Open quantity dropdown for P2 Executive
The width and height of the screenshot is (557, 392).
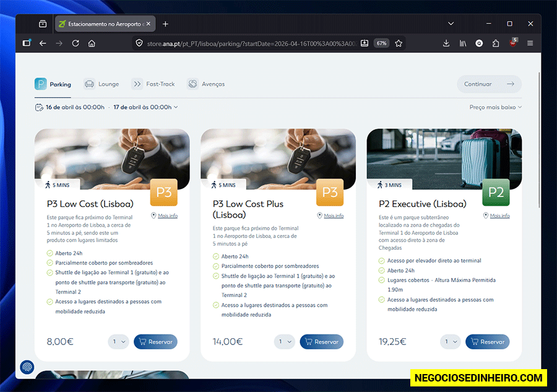coord(450,342)
